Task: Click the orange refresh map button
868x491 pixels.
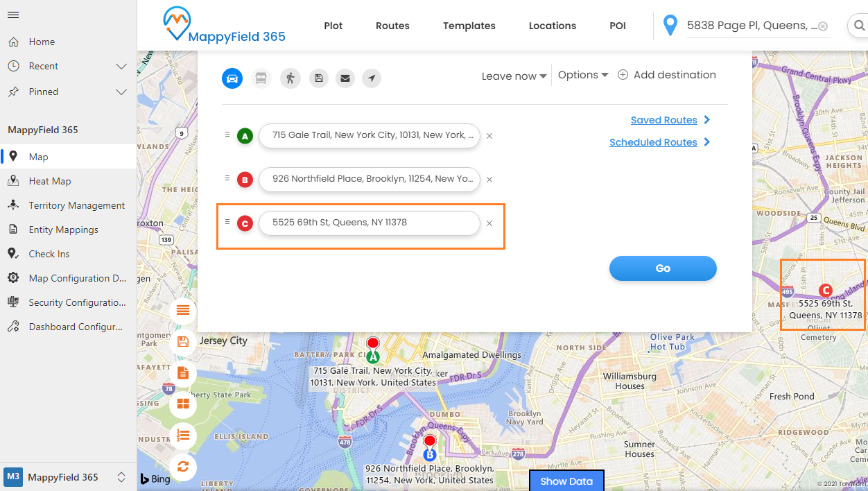Action: 183,466
